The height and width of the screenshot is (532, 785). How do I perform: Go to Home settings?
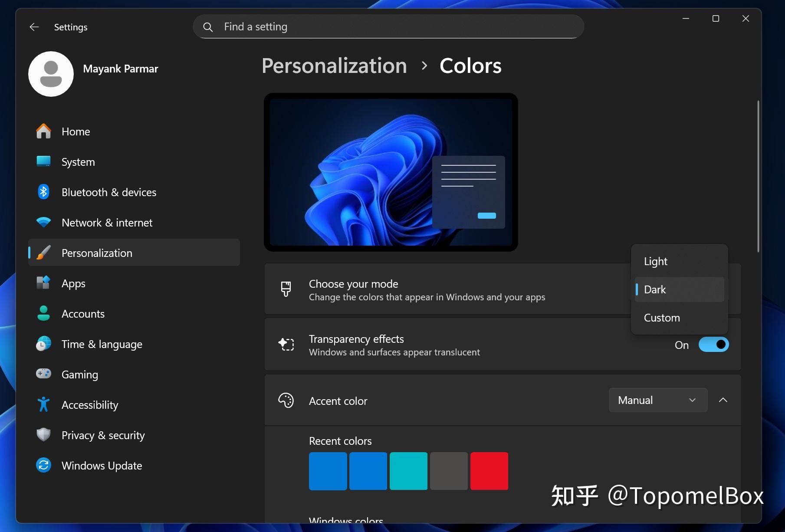(x=134, y=131)
